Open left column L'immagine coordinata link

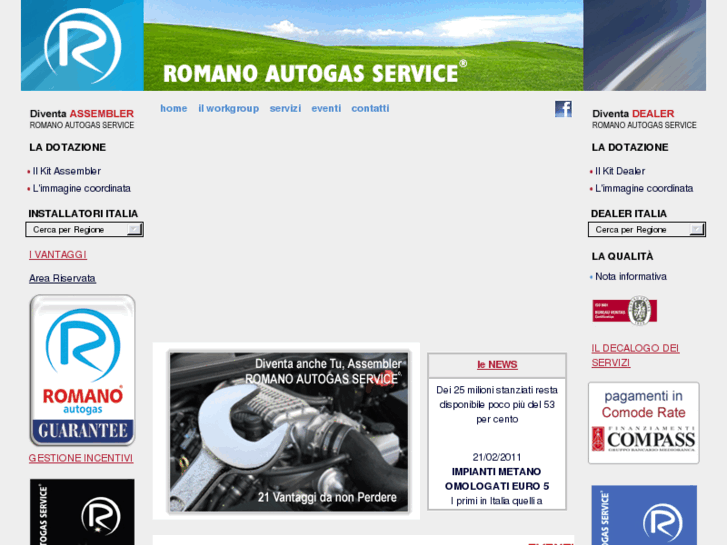click(81, 188)
